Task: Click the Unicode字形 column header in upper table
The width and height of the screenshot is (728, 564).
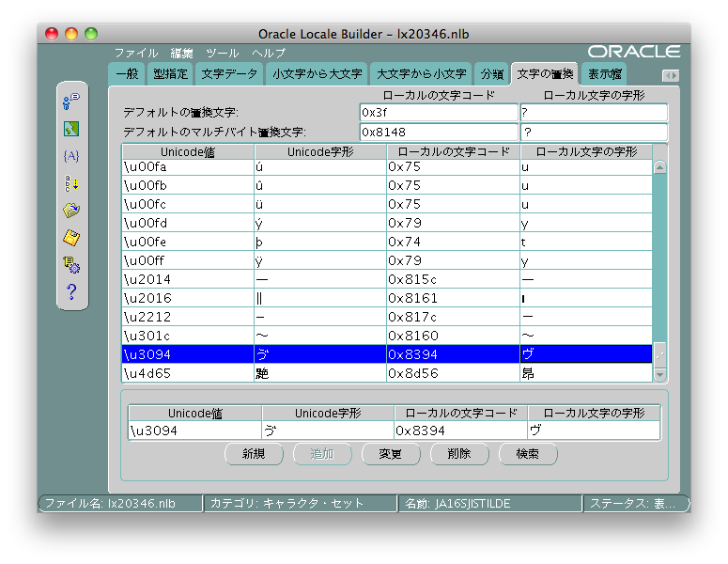Action: (x=320, y=152)
